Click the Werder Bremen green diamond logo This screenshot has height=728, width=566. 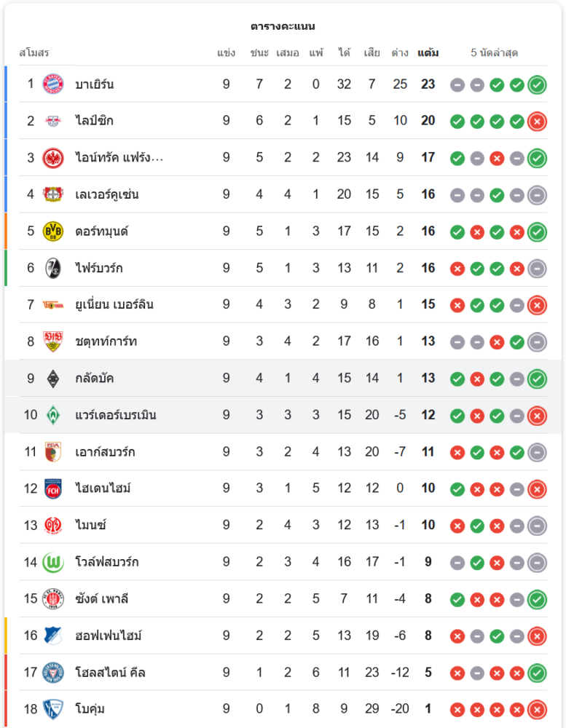click(52, 415)
